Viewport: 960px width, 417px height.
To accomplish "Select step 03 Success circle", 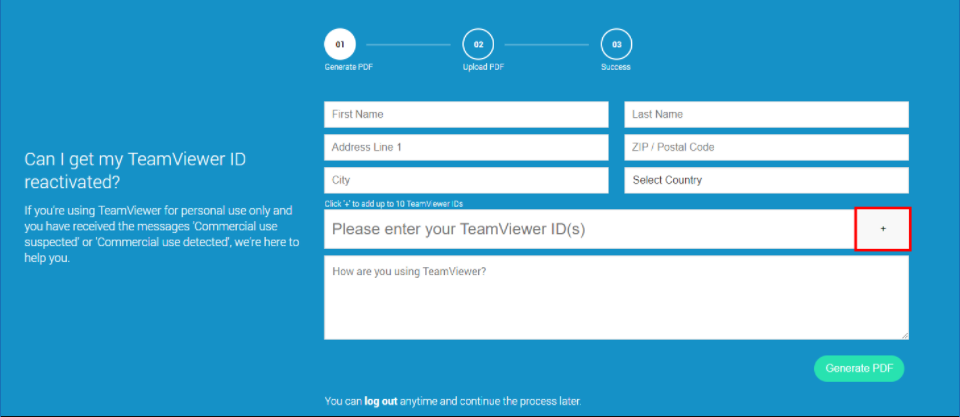I will (617, 45).
